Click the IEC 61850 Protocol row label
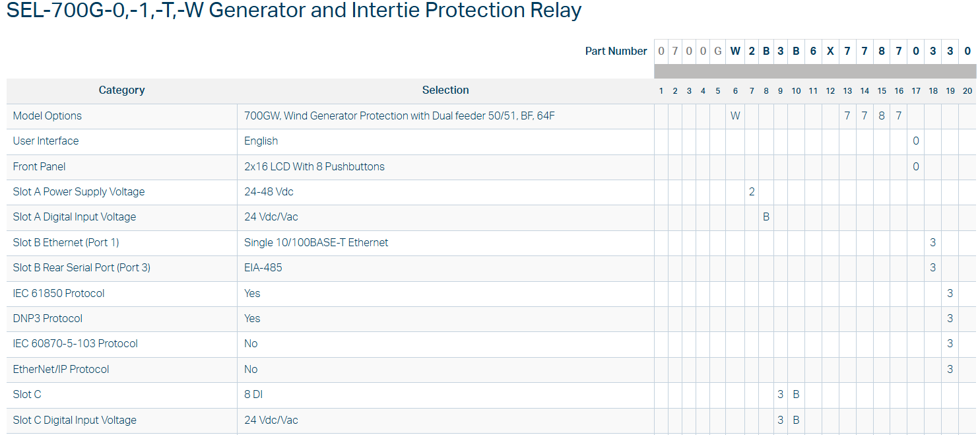Viewport: 980px width, 435px height. 59,294
